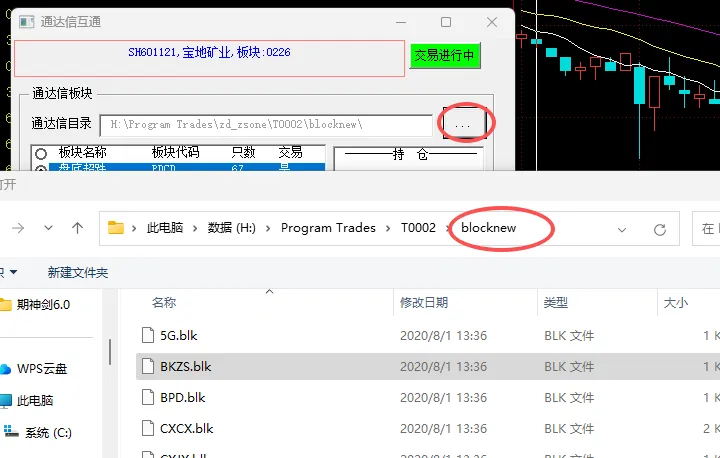Select the file CXCX.blk
Image resolution: width=720 pixels, height=458 pixels.
click(186, 429)
